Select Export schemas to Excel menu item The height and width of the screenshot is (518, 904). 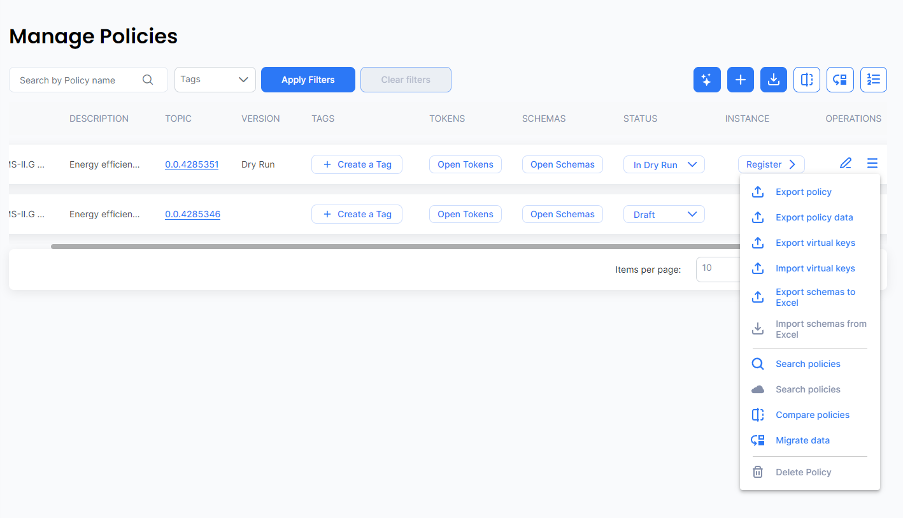click(815, 297)
